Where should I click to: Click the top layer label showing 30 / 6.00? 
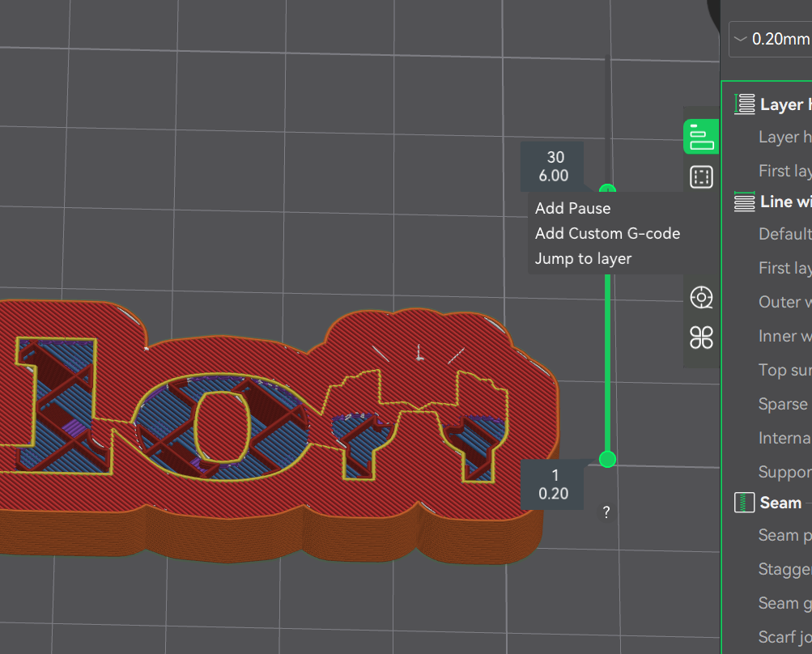(555, 166)
